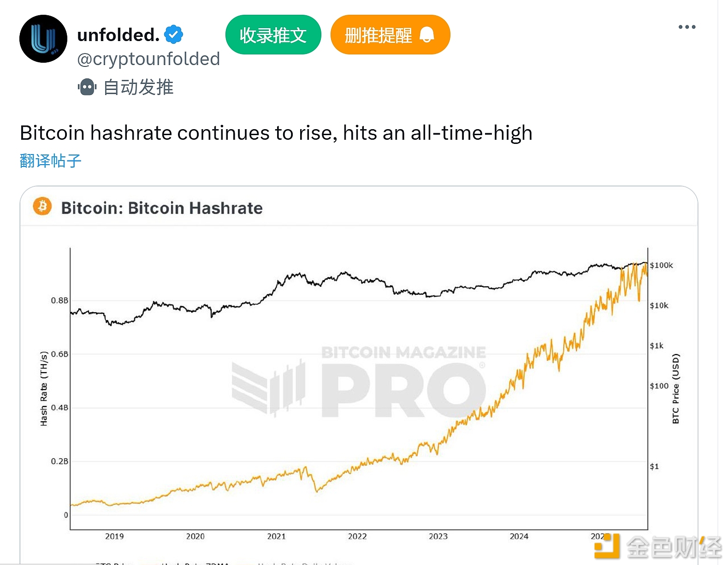This screenshot has width=728, height=565.
Task: Select the tweet text about Bitcoin hashrate
Action: click(x=276, y=133)
